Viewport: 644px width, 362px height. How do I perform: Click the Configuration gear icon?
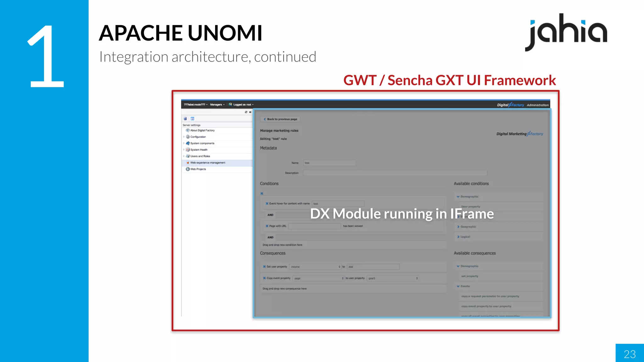pos(188,137)
